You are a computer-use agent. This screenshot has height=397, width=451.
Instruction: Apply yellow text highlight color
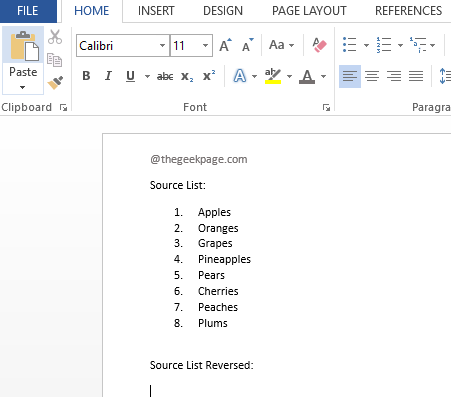[273, 76]
